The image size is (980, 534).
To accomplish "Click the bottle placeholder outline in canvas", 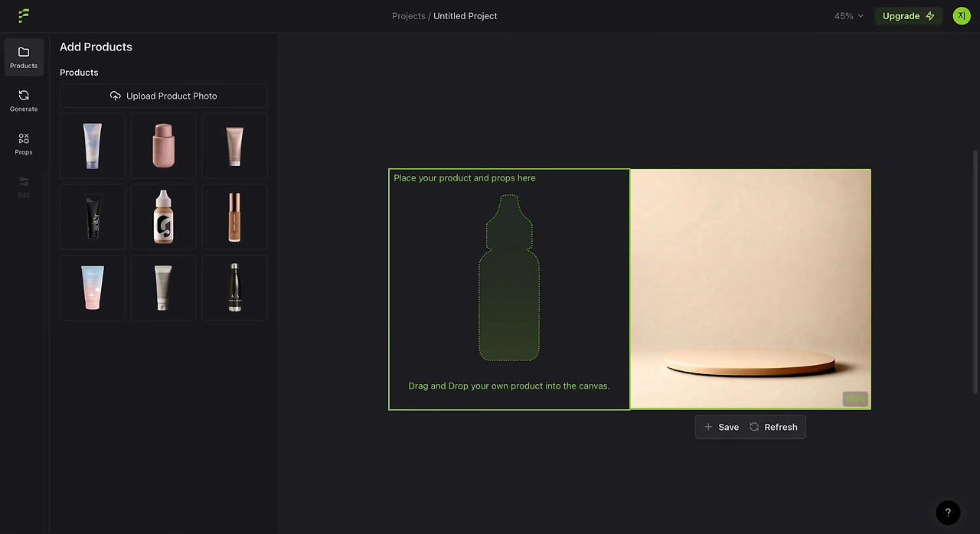I will [509, 278].
